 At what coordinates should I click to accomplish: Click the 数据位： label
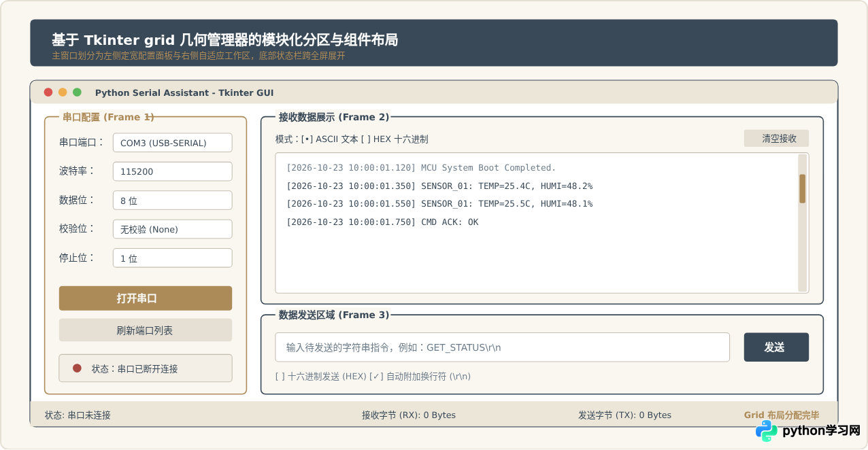[x=77, y=200]
